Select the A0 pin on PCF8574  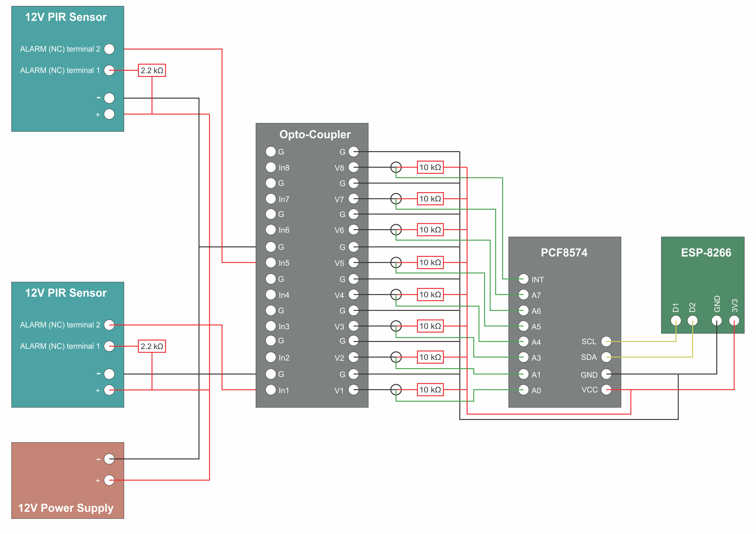pos(524,390)
